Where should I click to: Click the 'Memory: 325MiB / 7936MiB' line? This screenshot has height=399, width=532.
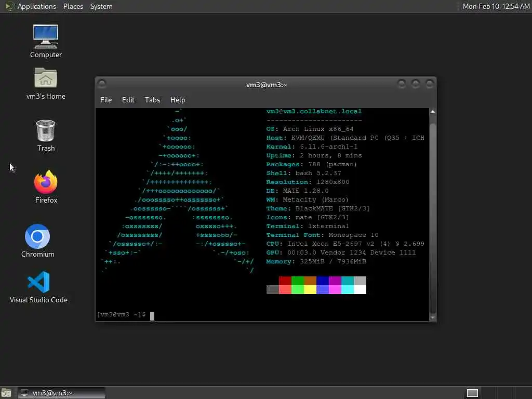click(316, 261)
